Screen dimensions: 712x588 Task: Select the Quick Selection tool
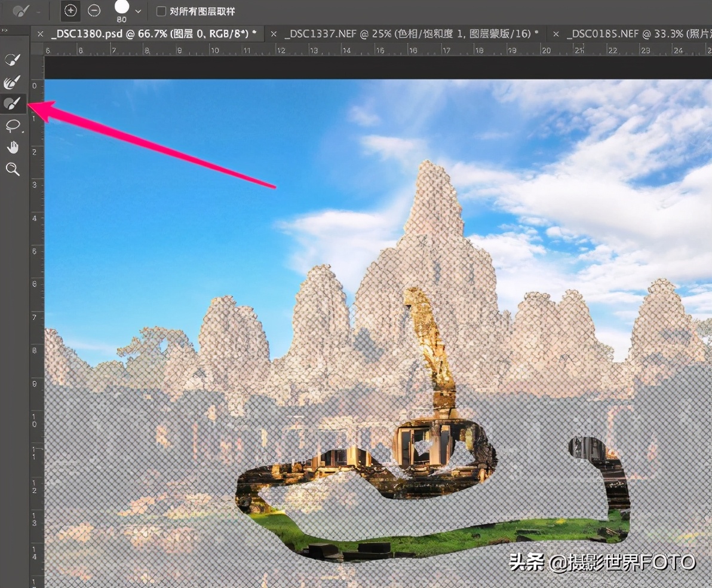[x=13, y=59]
